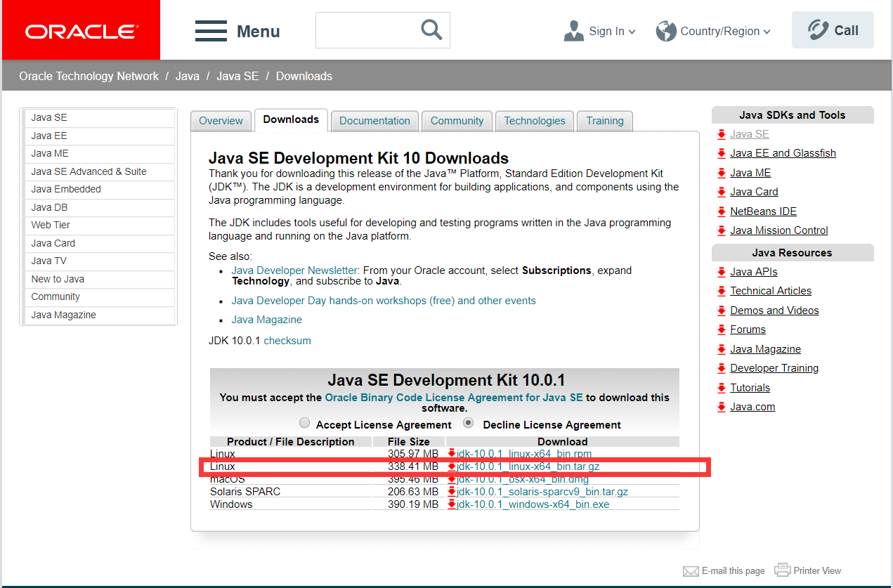Select Accept License Agreement radio button
Screen dimensions: 893x588
pyautogui.click(x=304, y=423)
